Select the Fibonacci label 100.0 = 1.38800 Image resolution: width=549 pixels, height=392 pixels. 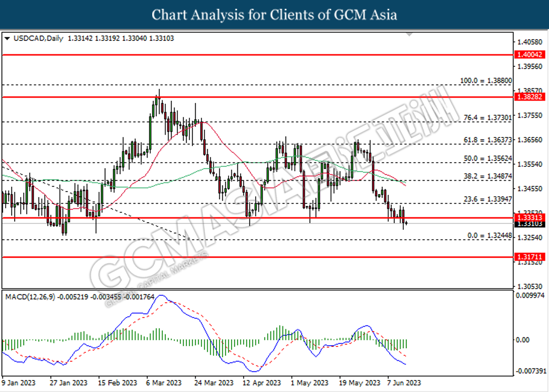[486, 81]
